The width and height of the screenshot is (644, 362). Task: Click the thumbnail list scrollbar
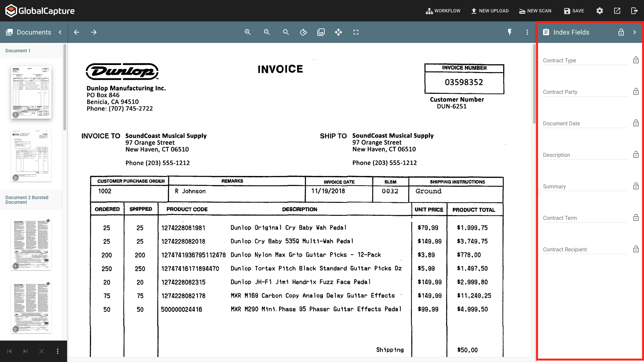pyautogui.click(x=65, y=87)
